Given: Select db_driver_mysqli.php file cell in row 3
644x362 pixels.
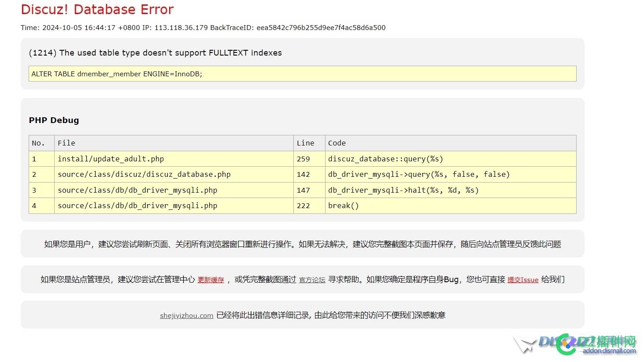Looking at the screenshot, I should (x=174, y=190).
